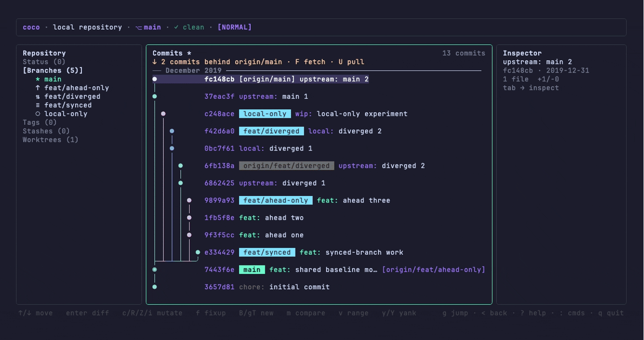Click the [origin/main] label on commit fc148cb
This screenshot has width=644, height=340.
point(267,79)
